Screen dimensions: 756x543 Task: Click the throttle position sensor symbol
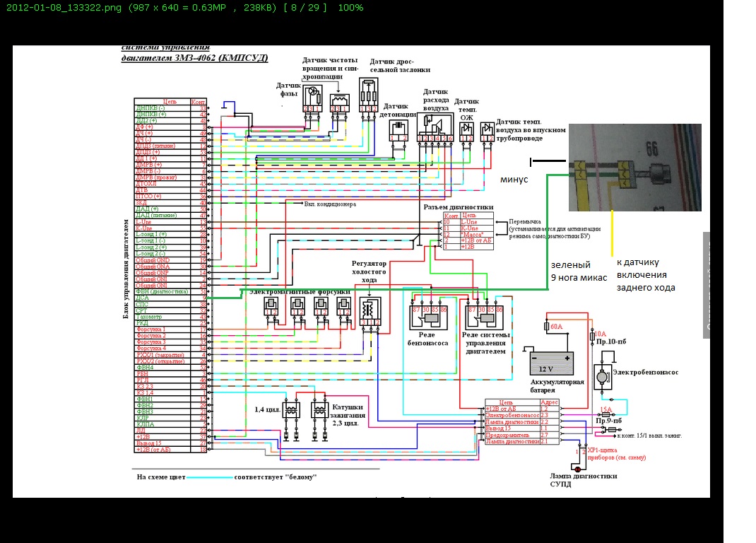click(x=368, y=95)
